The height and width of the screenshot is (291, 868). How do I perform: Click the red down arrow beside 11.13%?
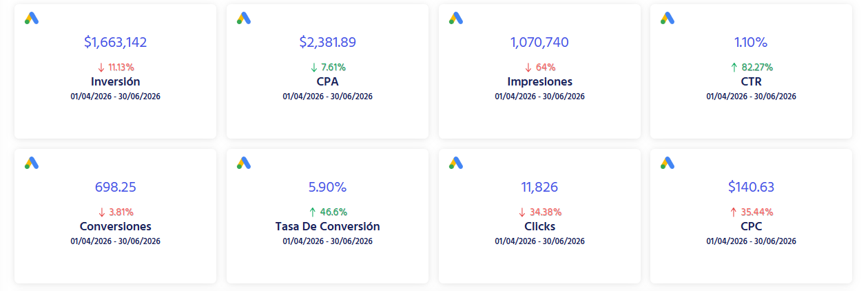pyautogui.click(x=101, y=68)
